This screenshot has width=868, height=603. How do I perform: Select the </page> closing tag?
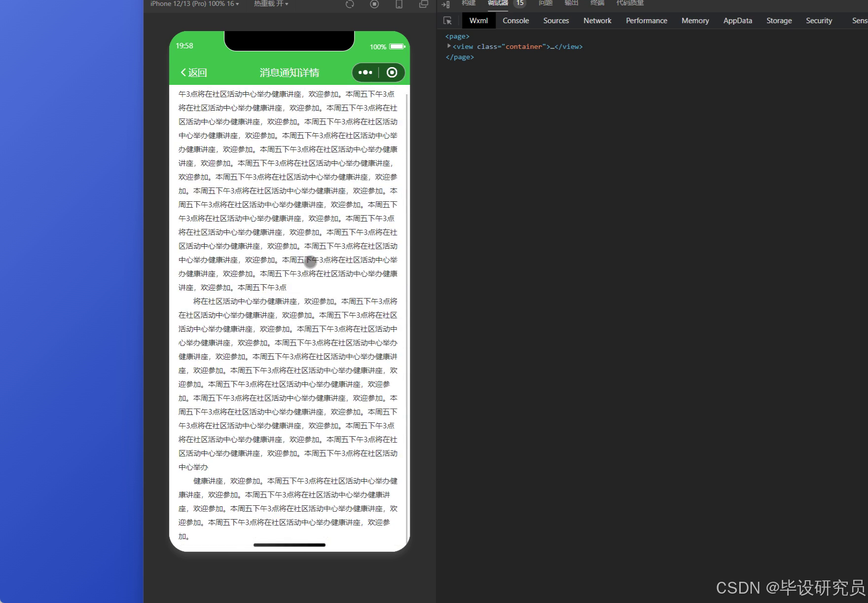[x=460, y=57]
